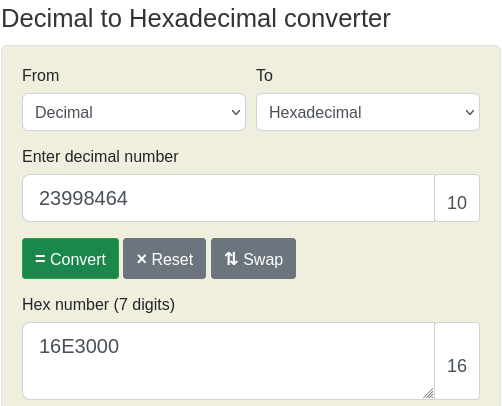
Task: Click the chevron arrow of the Hexadecimal dropdown
Action: point(470,112)
